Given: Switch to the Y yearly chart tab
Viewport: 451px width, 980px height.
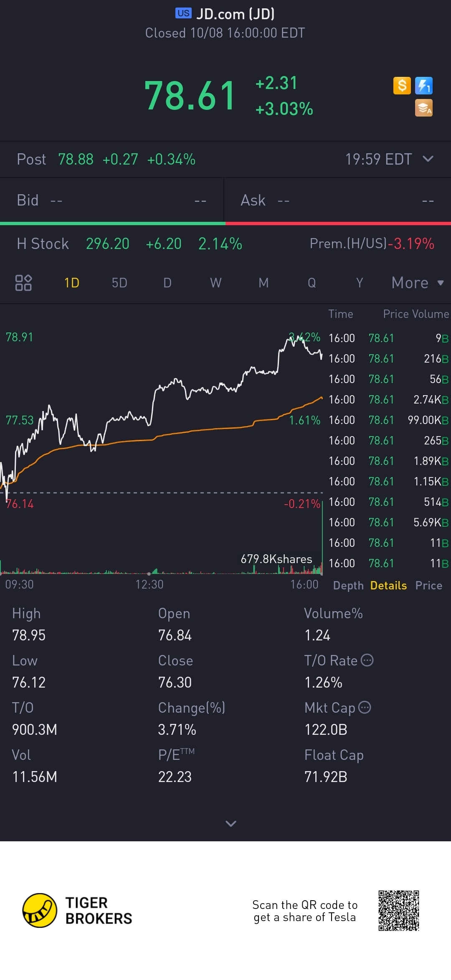Looking at the screenshot, I should 360,283.
